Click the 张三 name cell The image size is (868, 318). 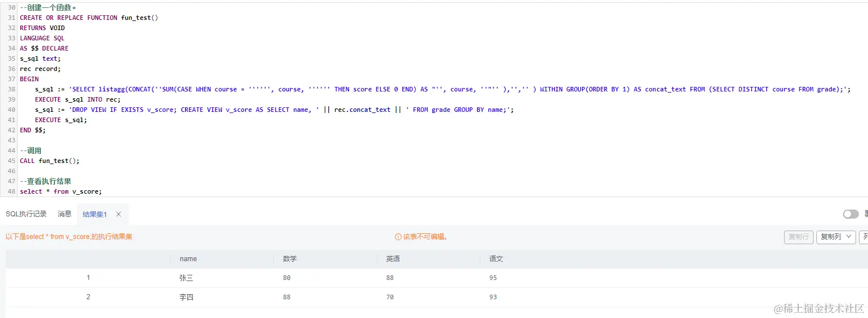pos(186,278)
